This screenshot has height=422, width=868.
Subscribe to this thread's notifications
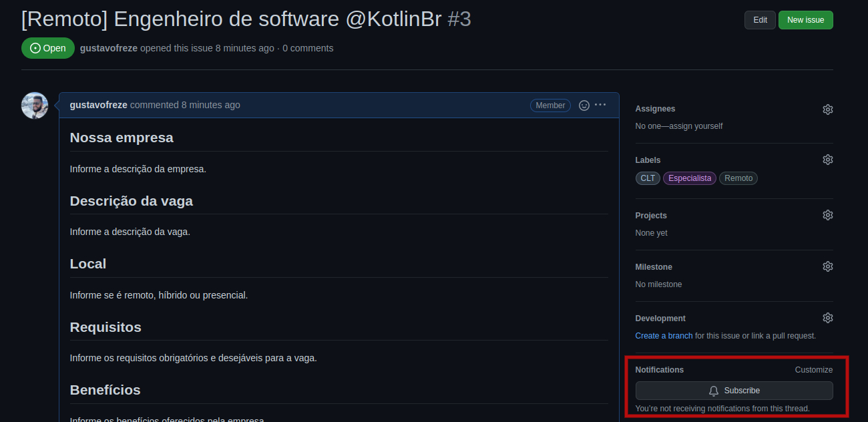point(734,391)
